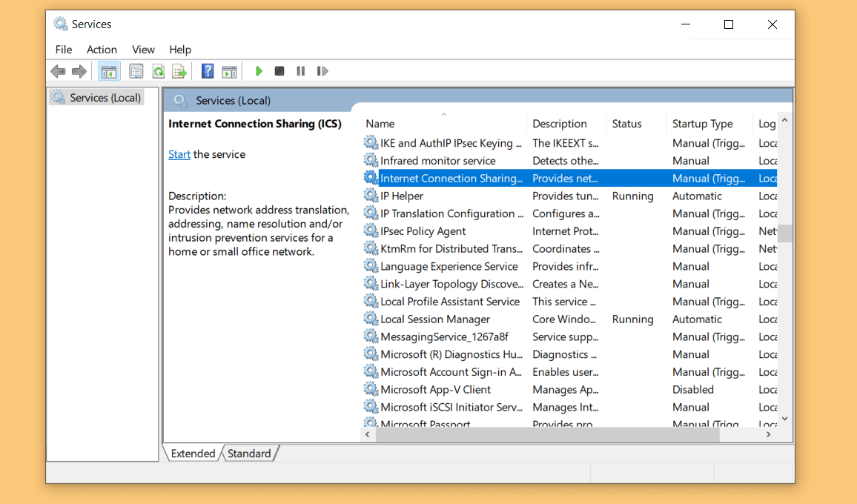Viewport: 857px width, 504px height.
Task: Stop the service using the toolbar stop button
Action: (279, 71)
